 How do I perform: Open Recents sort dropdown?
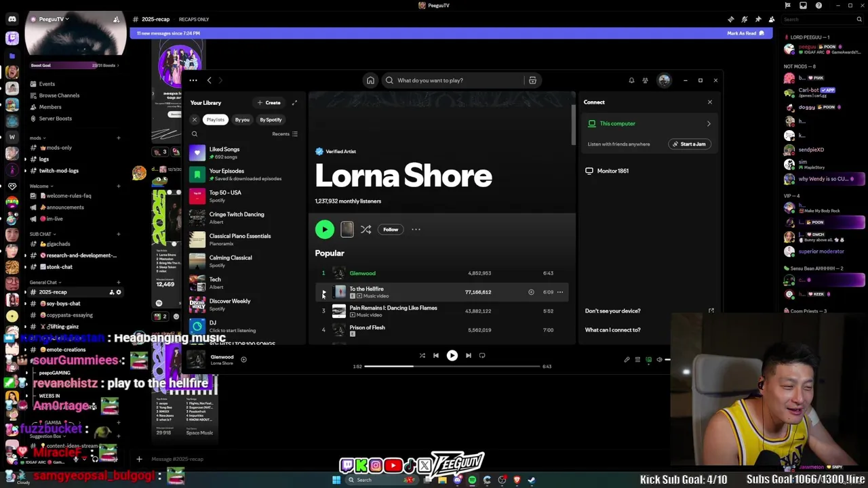click(x=285, y=134)
